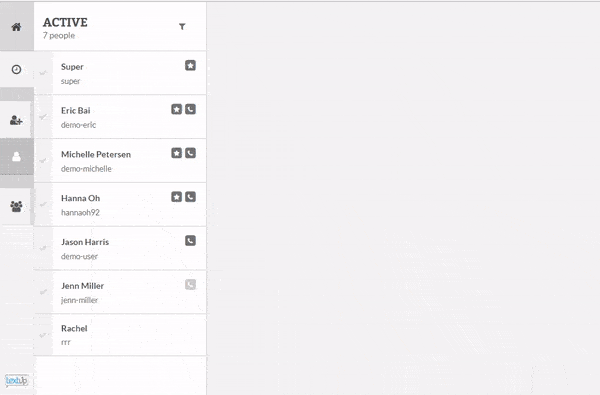Click the star badge on Hanna Oh's row
This screenshot has width=600, height=395.
[176, 197]
